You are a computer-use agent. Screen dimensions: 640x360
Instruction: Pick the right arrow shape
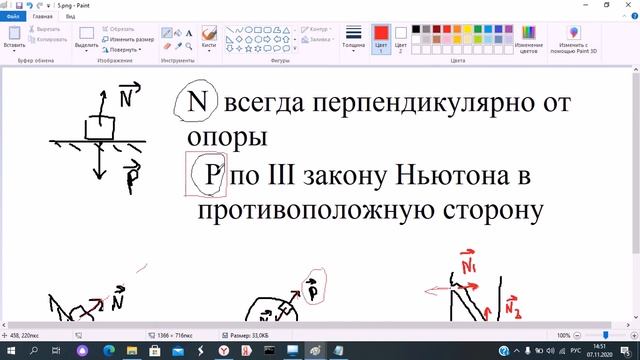pos(267,40)
